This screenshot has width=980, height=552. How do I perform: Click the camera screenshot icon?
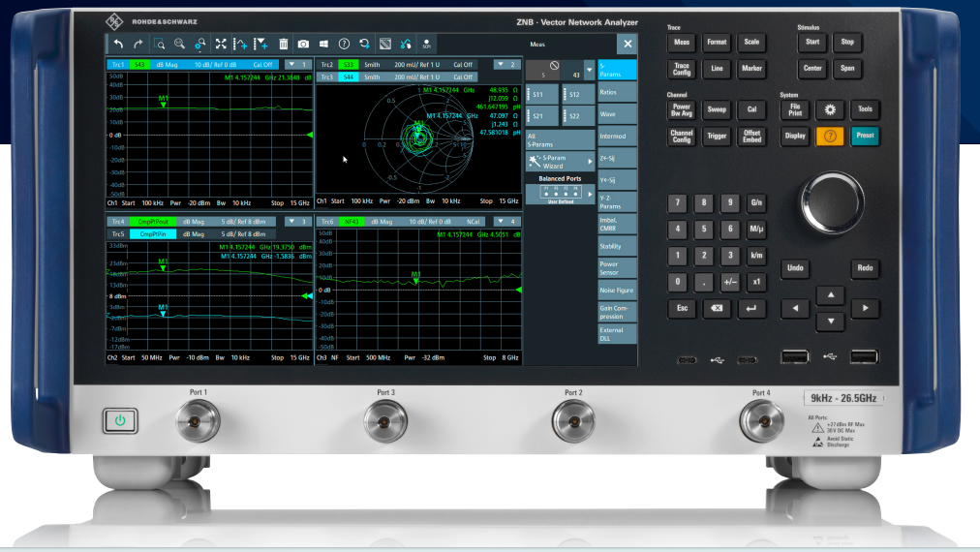[303, 45]
